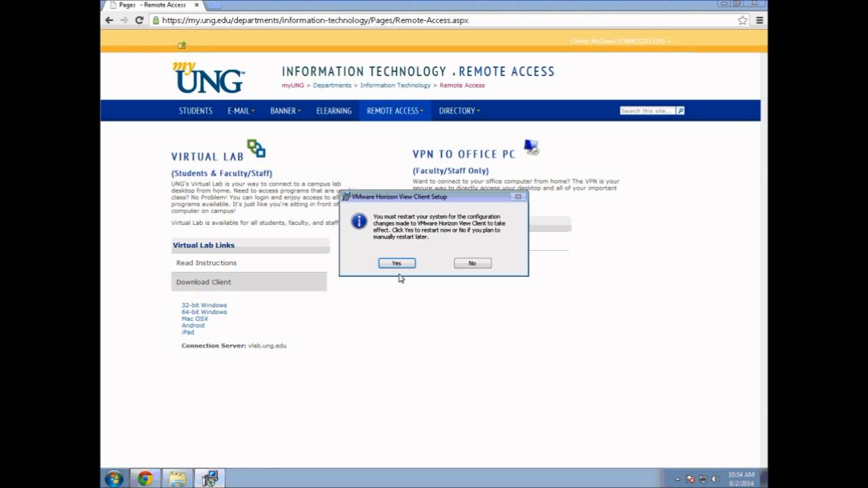Select the Download Client menu row
Screen dimensions: 868x488
[x=249, y=282]
